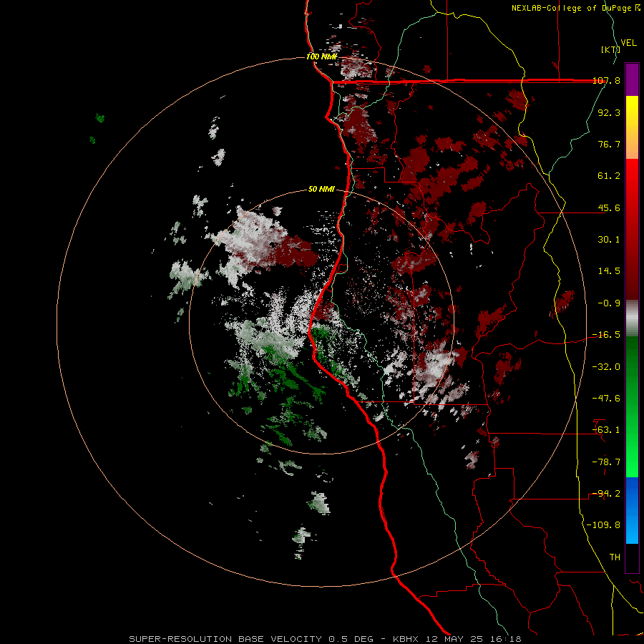
Task: Select the 76.7 velocity scale value
Action: pyautogui.click(x=609, y=144)
